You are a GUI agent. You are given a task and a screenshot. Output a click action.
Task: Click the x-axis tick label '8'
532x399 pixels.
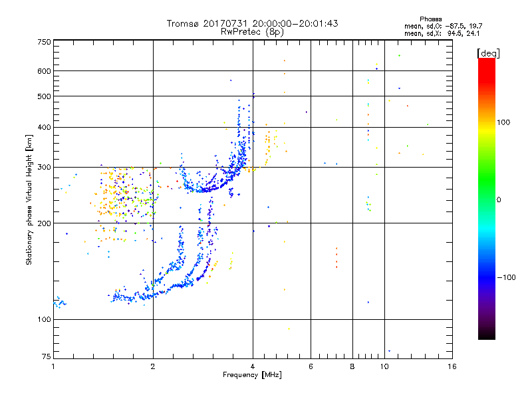click(352, 366)
